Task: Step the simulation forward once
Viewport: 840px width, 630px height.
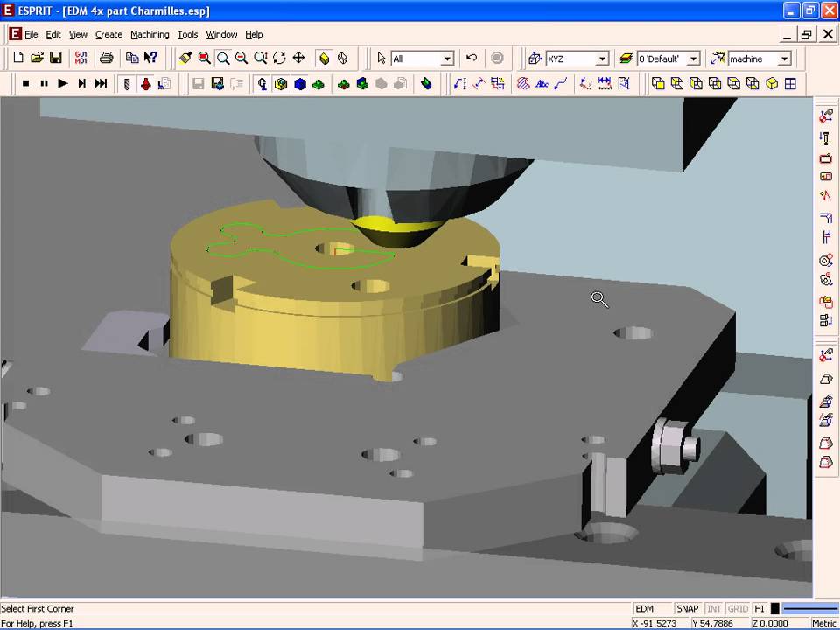Action: pos(81,84)
